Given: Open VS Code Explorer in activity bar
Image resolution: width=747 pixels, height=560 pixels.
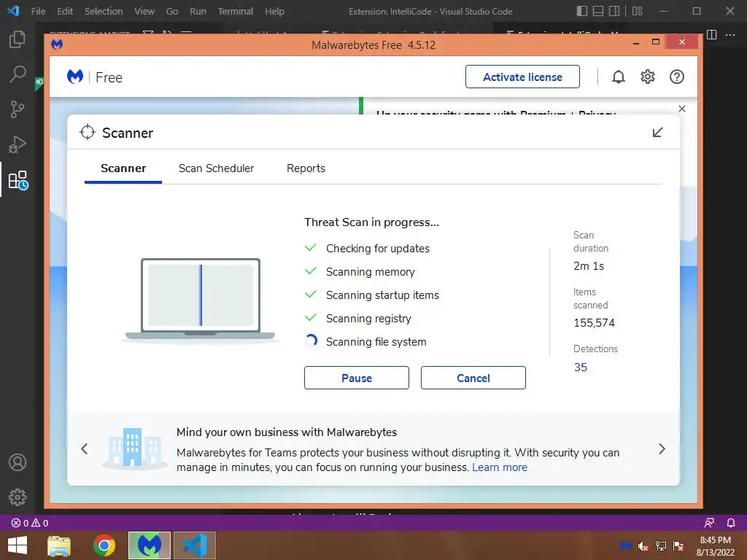Looking at the screenshot, I should [x=18, y=39].
